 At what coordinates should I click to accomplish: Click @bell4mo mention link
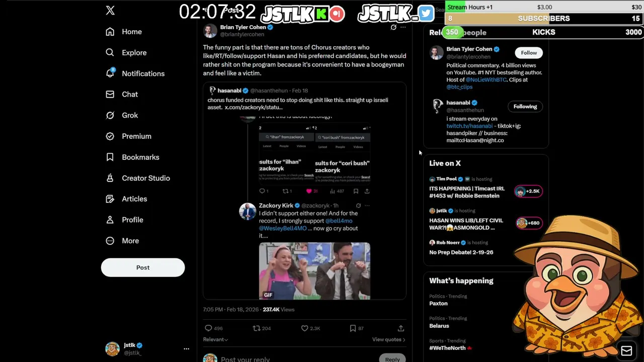tap(339, 221)
